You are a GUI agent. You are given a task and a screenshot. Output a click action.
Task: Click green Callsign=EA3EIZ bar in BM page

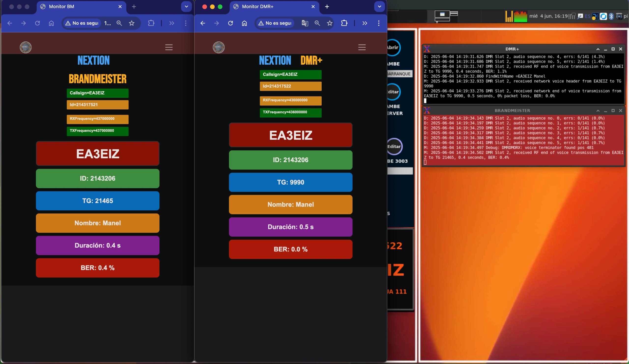(x=98, y=93)
